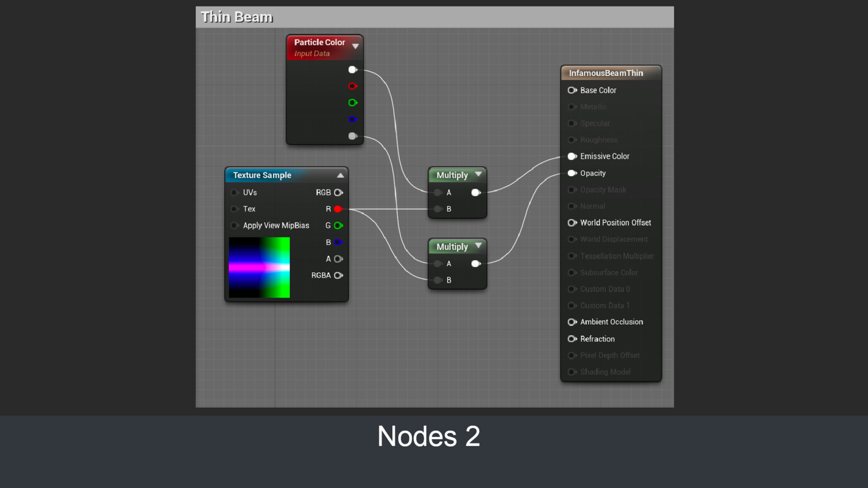
Task: Click the A output pin on Texture Sample
Action: pos(339,259)
